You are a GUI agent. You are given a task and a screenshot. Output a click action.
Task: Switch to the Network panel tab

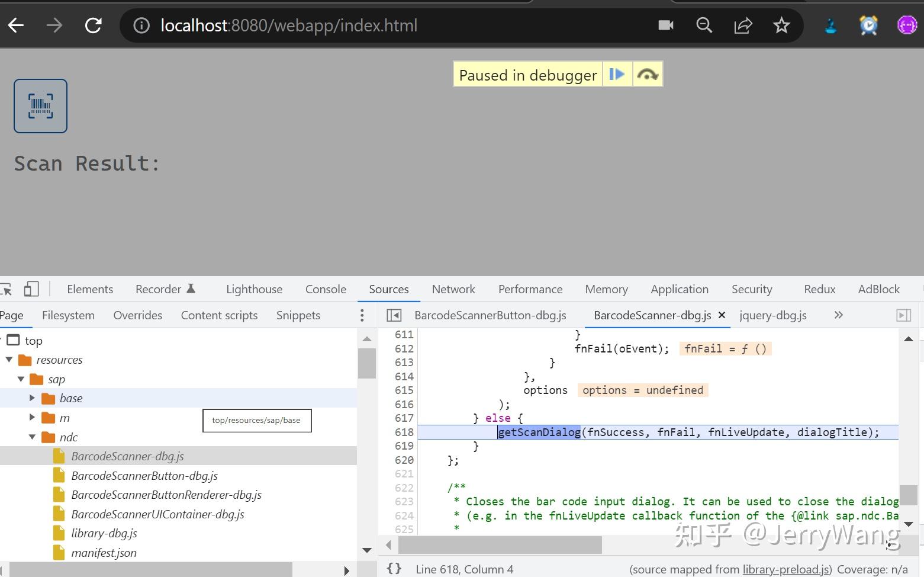453,289
